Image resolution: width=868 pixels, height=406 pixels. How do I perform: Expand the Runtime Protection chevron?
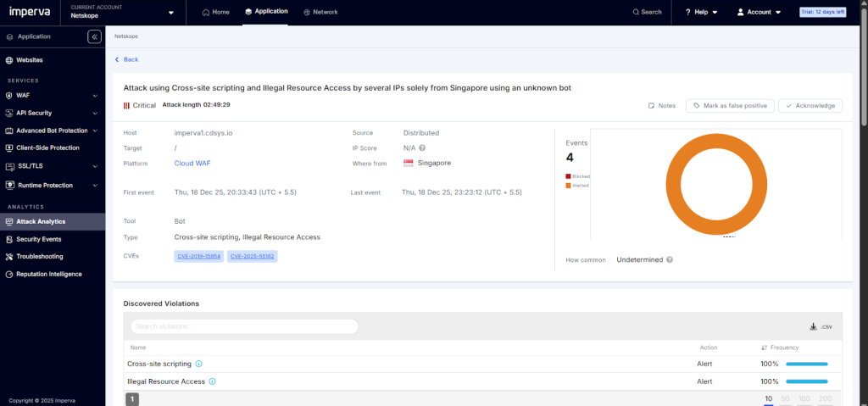95,185
